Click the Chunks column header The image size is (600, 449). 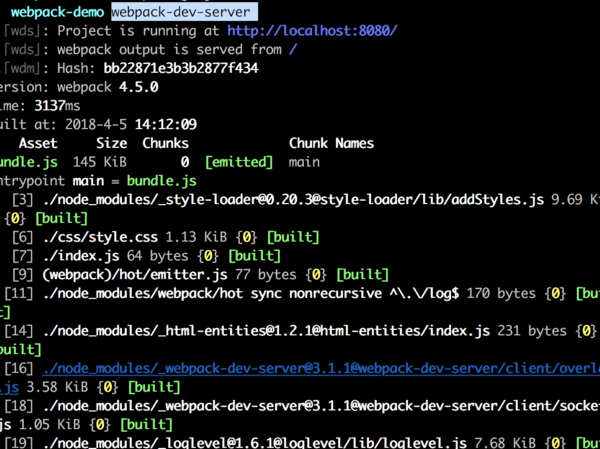(x=165, y=143)
